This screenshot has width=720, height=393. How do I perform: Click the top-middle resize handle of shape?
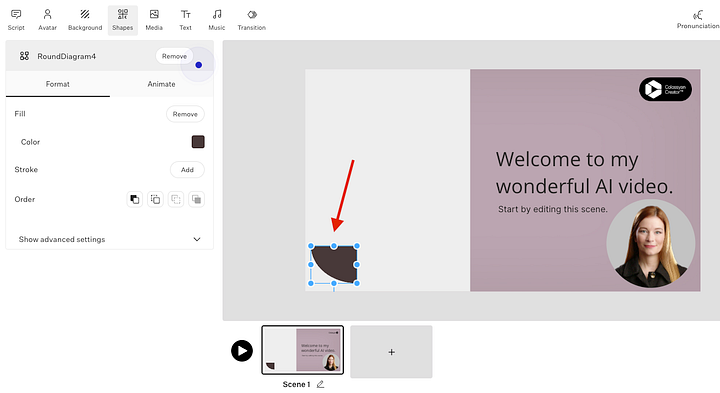334,246
